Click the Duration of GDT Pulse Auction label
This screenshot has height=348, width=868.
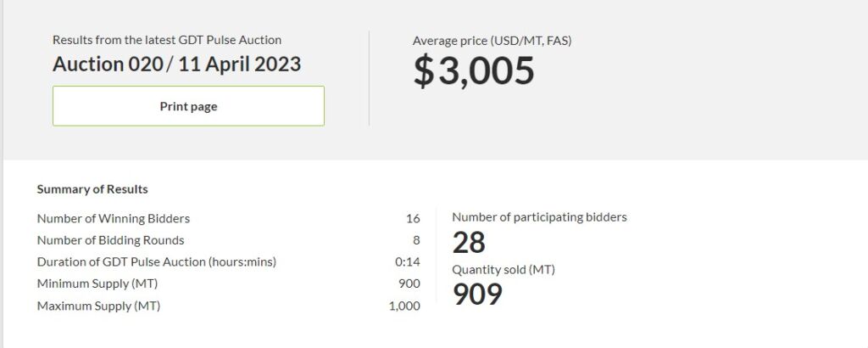(x=157, y=262)
